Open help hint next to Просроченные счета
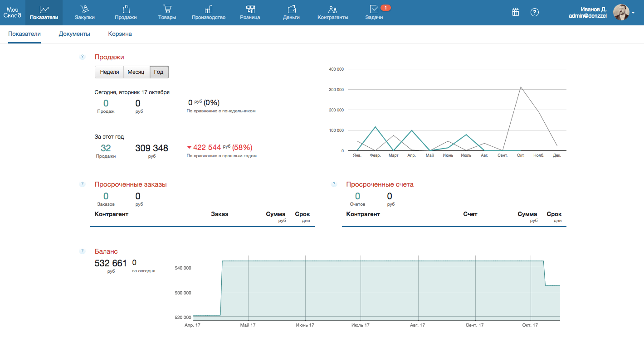644x347 pixels. [x=334, y=184]
